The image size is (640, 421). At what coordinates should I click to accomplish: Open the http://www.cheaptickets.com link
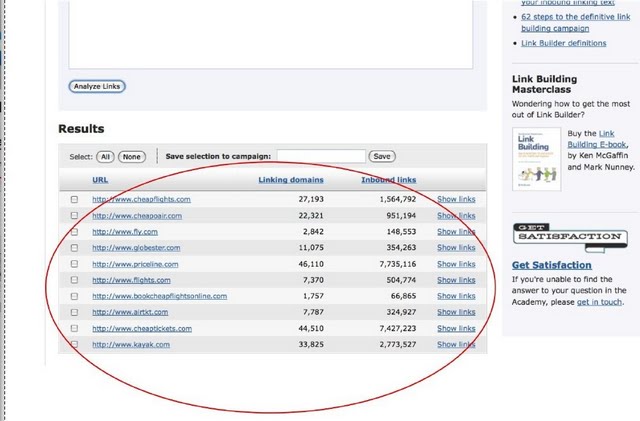click(x=142, y=328)
